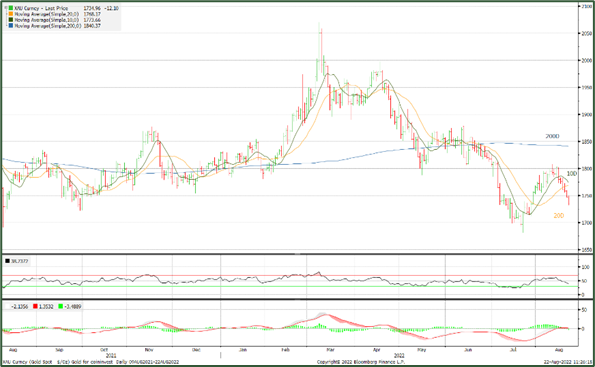Click the Mar label on the time axis
The width and height of the screenshot is (595, 367).
[x=331, y=350]
